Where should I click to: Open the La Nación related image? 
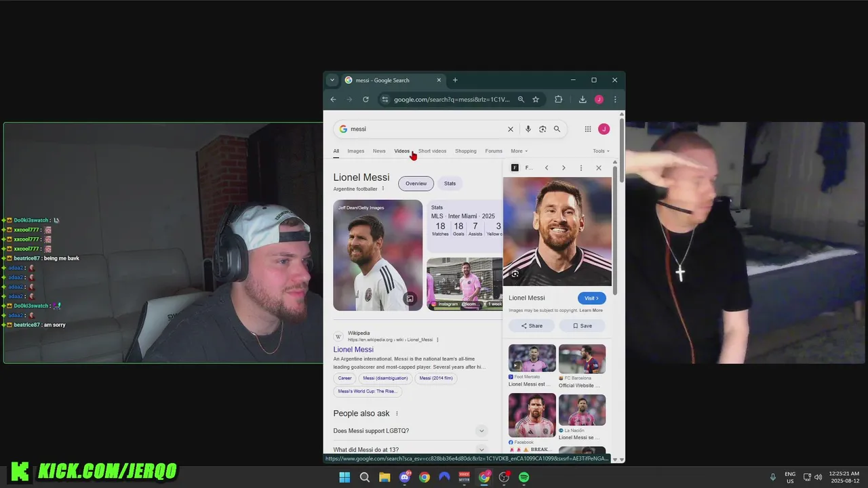pyautogui.click(x=583, y=409)
